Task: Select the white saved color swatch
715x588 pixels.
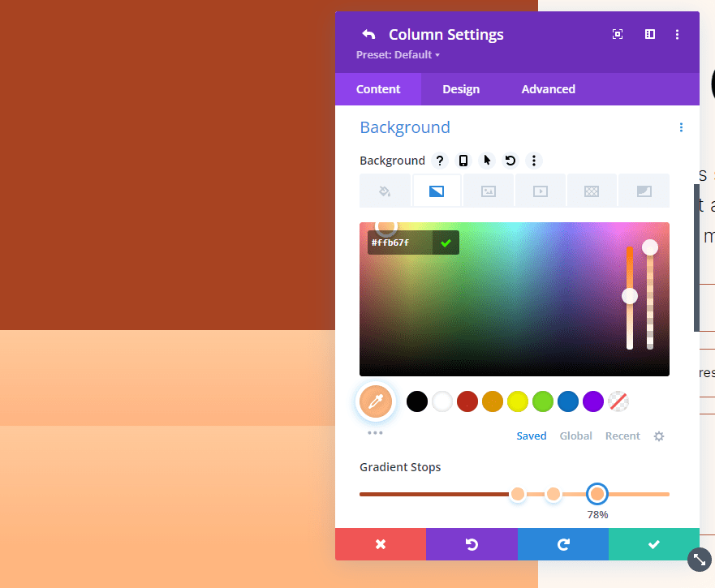Action: (442, 401)
